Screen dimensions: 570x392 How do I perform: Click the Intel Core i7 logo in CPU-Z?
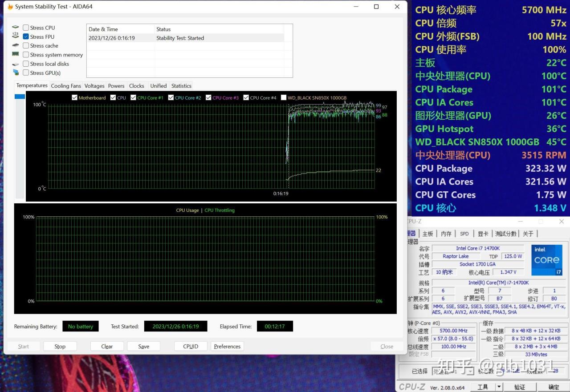click(546, 260)
